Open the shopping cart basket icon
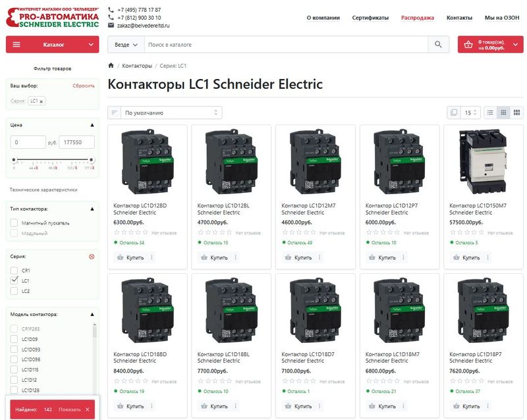The image size is (527, 420). [468, 44]
